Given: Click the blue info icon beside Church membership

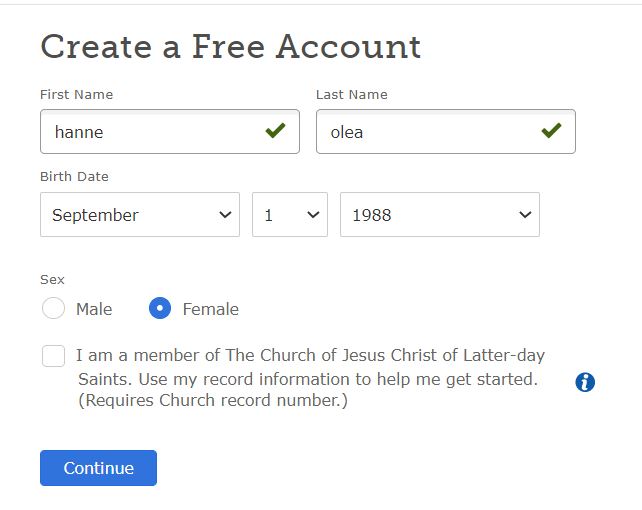Looking at the screenshot, I should 585,382.
